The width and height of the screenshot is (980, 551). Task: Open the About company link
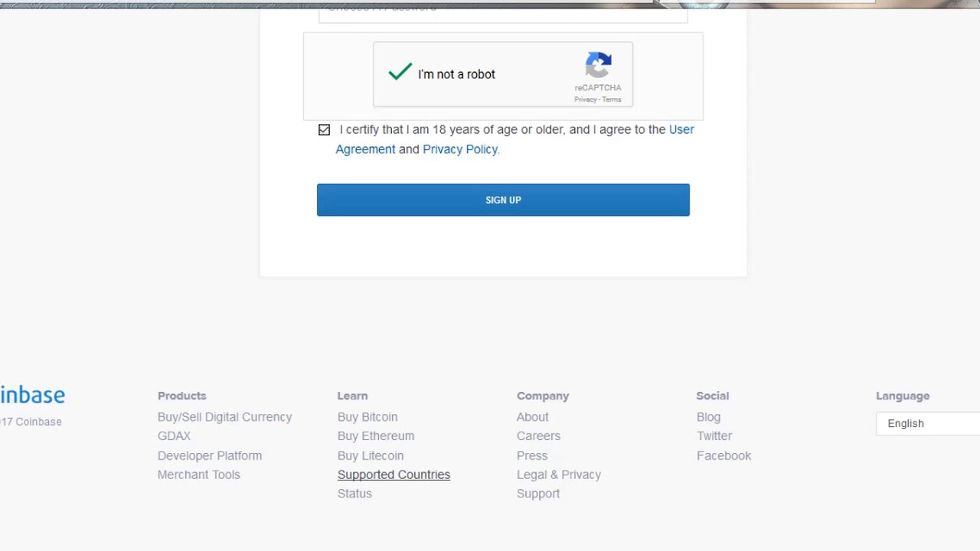pyautogui.click(x=532, y=417)
